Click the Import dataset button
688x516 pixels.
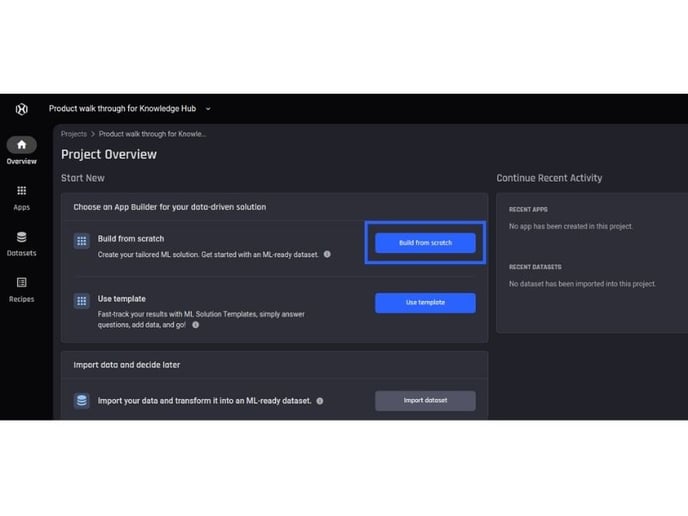coord(425,401)
